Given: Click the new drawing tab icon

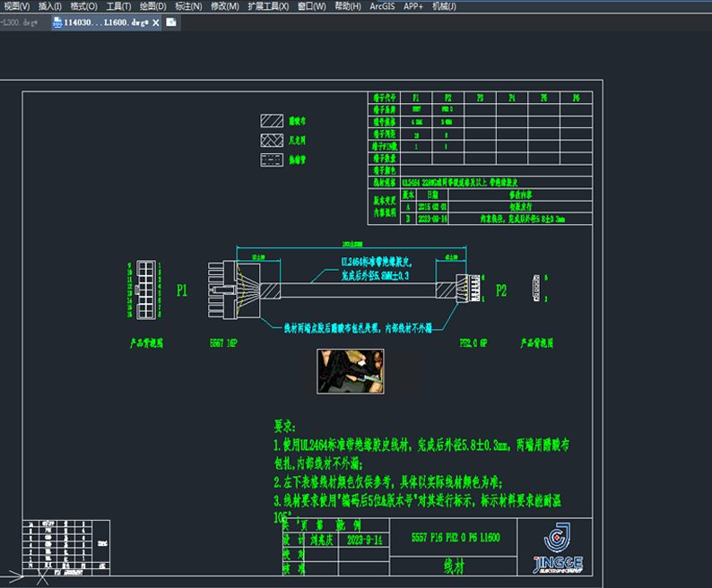Looking at the screenshot, I should (x=171, y=22).
